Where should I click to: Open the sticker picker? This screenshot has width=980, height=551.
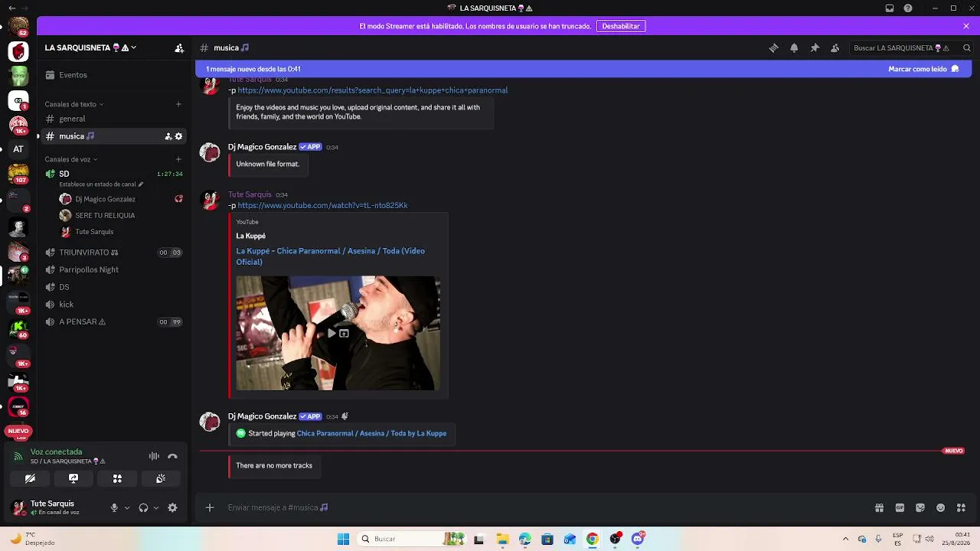point(920,507)
